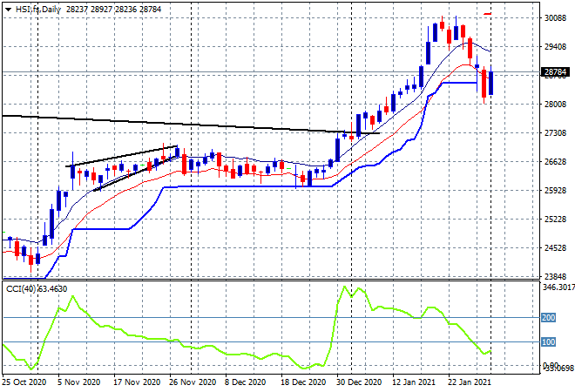The width and height of the screenshot is (575, 392).
Task: Click the CCI 200 level label
Action: click(549, 318)
